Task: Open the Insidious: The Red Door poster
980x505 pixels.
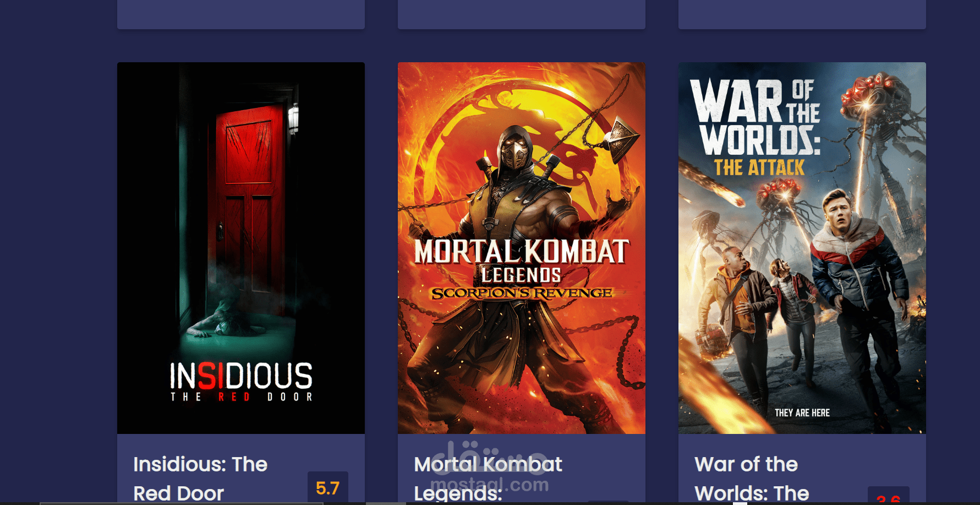Action: [x=241, y=248]
